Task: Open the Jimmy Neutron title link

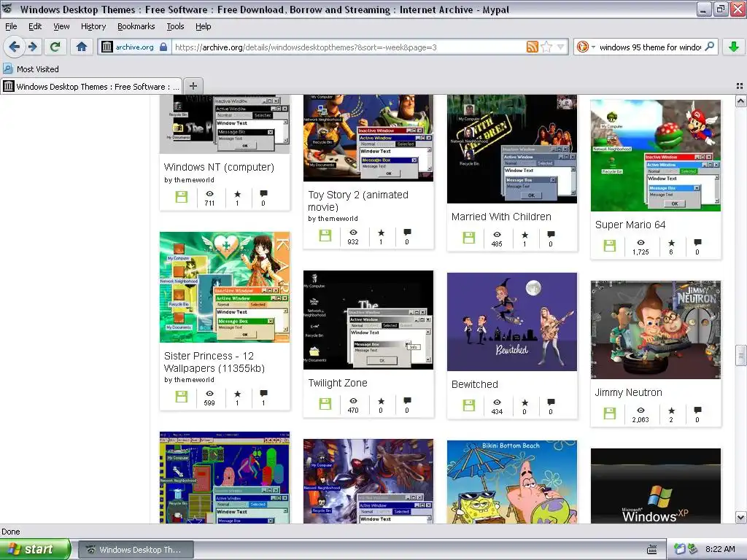Action: pyautogui.click(x=628, y=392)
